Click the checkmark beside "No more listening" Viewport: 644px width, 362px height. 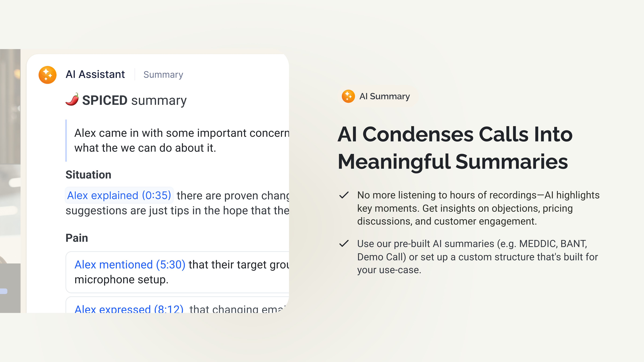pyautogui.click(x=344, y=195)
